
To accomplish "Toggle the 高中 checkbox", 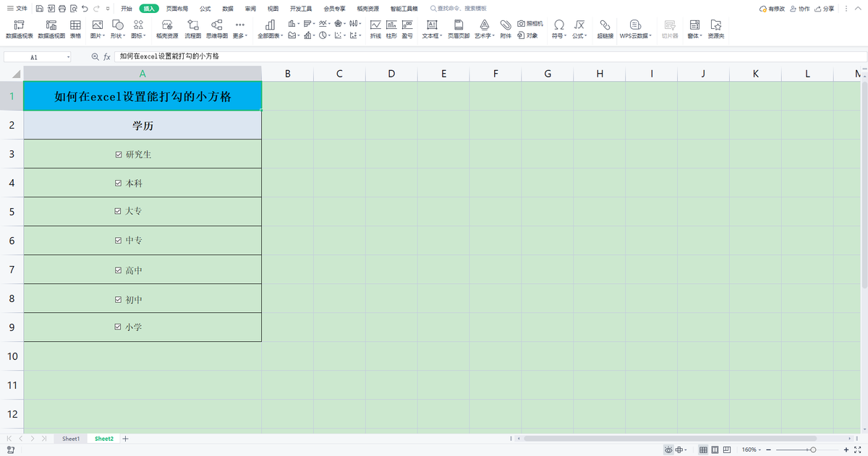I will pyautogui.click(x=119, y=270).
